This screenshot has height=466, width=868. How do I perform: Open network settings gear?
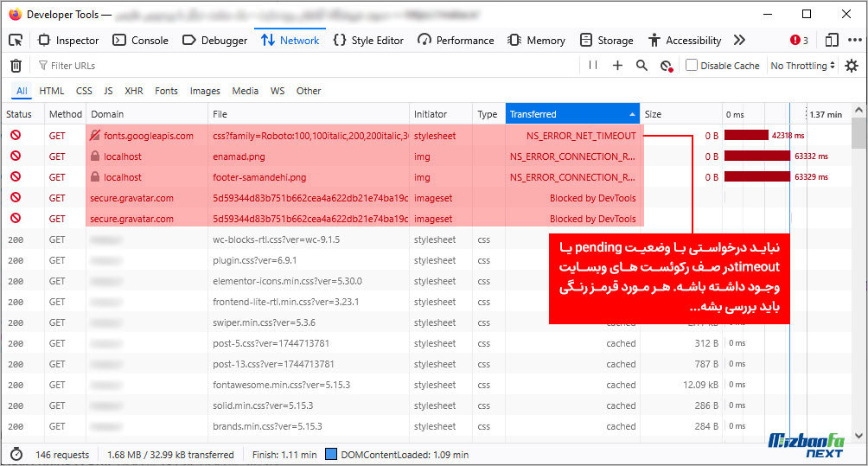click(852, 66)
